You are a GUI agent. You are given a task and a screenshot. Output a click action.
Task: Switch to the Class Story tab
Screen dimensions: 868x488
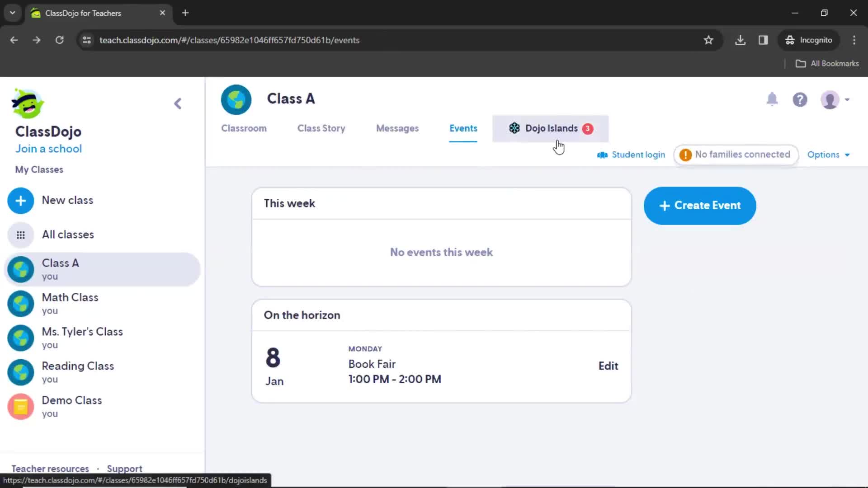[x=321, y=128]
